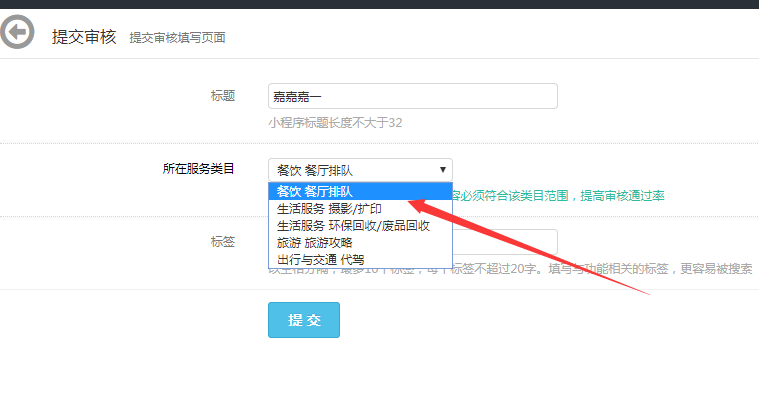The image size is (759, 419).
Task: Click the green 提高审核通过率 hint text
Action: [x=623, y=195]
